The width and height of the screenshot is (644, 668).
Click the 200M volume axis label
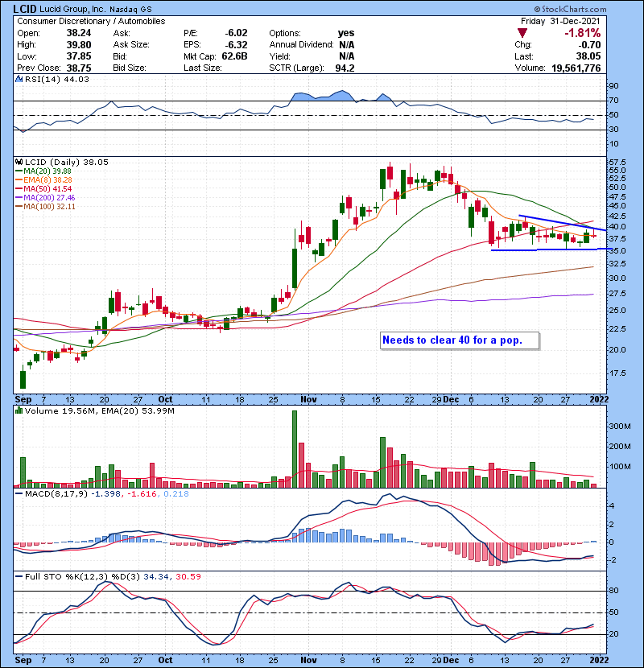[620, 447]
